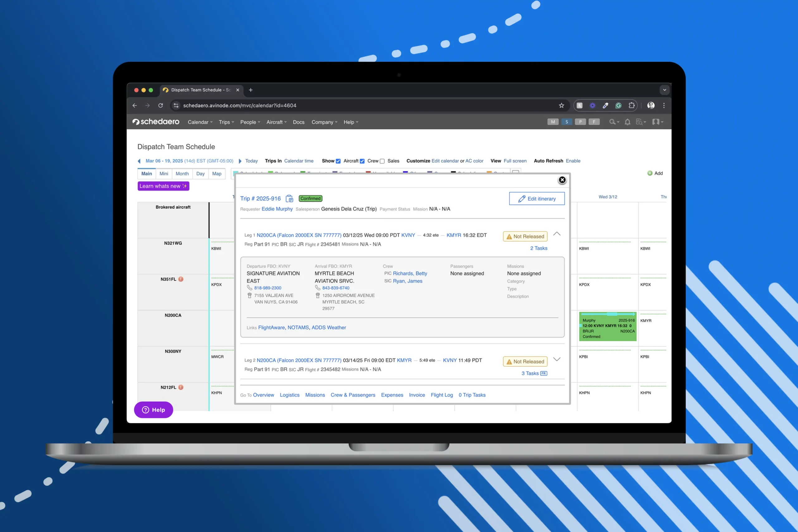Close the trip details popup
Viewport: 798px width, 532px height.
(x=562, y=180)
